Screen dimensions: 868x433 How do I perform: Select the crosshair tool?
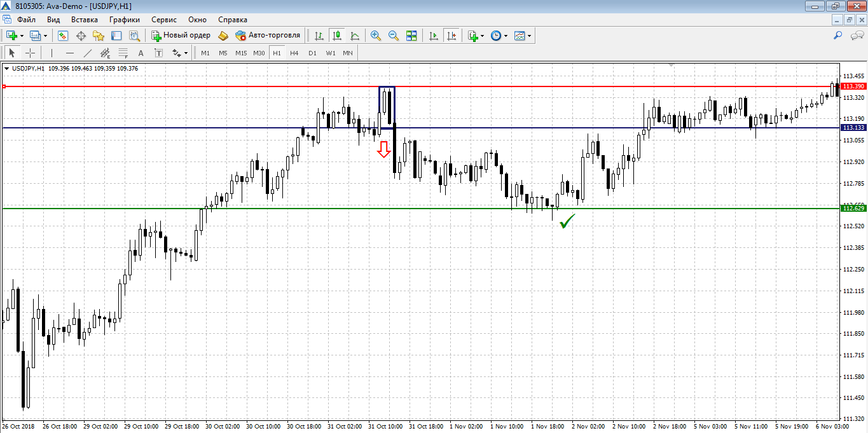pos(30,53)
